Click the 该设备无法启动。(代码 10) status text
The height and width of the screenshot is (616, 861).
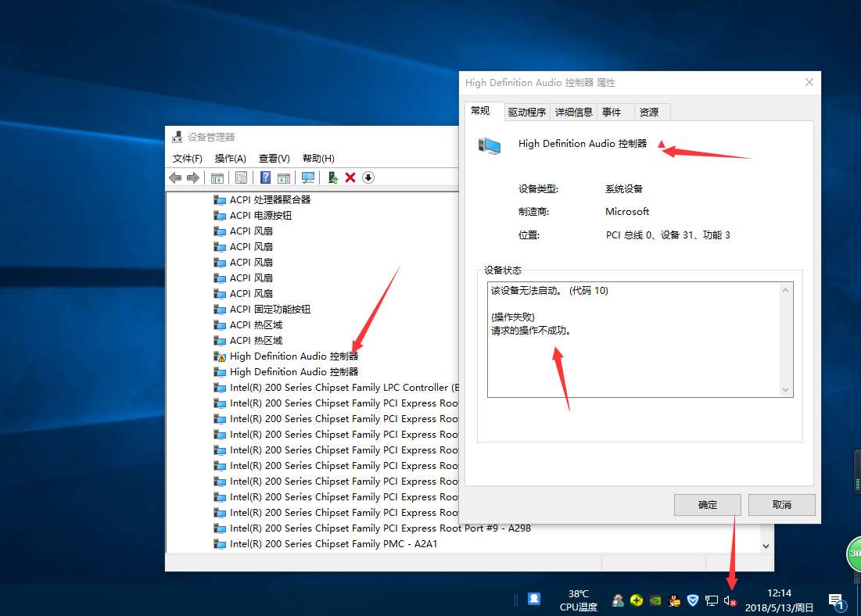[x=550, y=291]
